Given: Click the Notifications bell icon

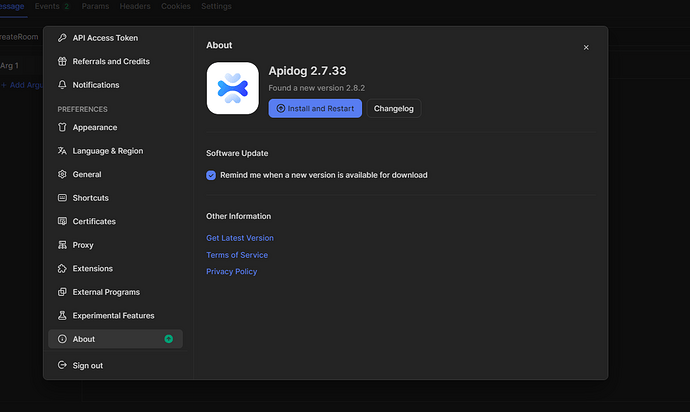Looking at the screenshot, I should (x=62, y=85).
